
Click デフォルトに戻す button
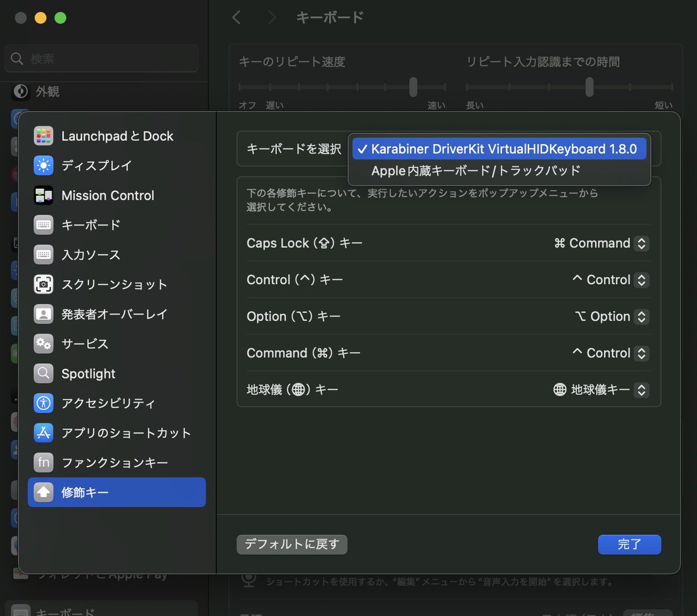(x=292, y=545)
